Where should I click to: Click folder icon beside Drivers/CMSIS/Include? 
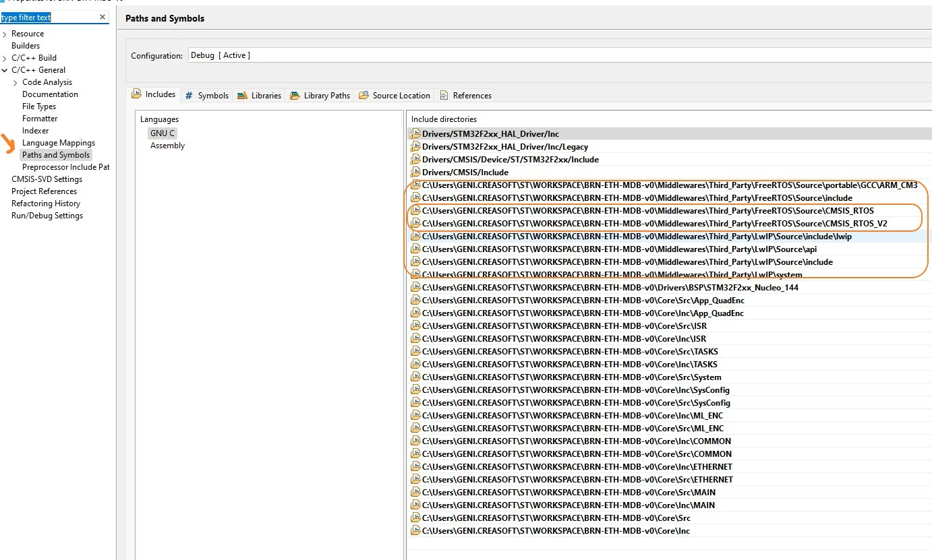pyautogui.click(x=415, y=173)
